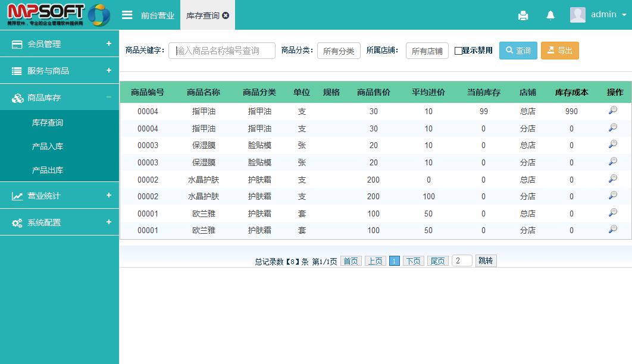Image resolution: width=632 pixels, height=364 pixels.
Task: Click the hamburger menu icon
Action: [x=127, y=15]
